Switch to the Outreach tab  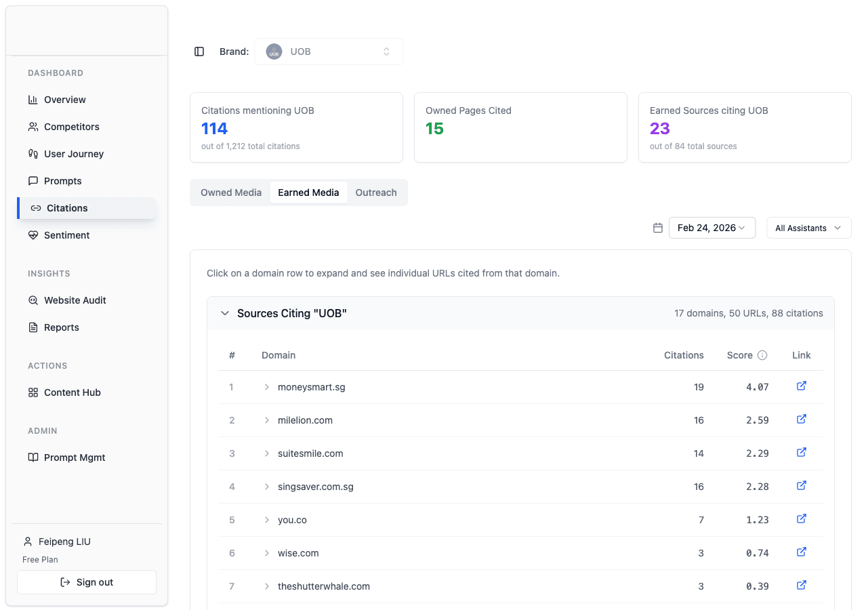376,192
